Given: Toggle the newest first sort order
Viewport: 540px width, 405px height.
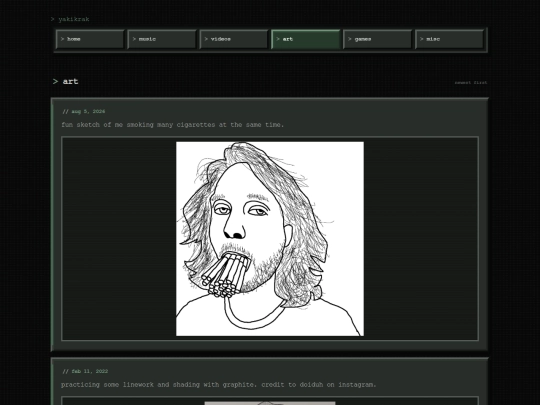Looking at the screenshot, I should point(471,83).
